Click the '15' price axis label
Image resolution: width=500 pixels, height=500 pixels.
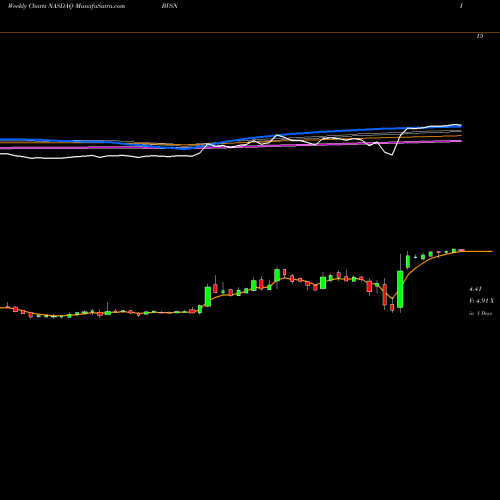[x=480, y=36]
